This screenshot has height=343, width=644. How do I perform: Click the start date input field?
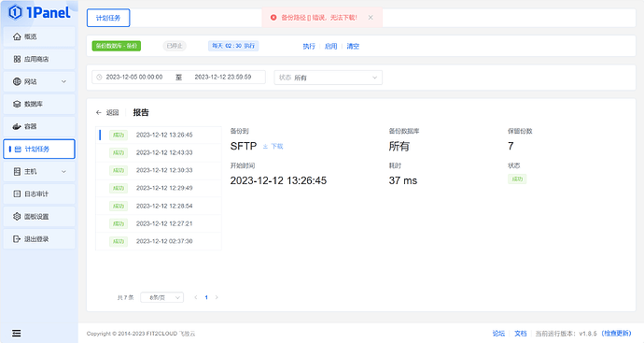[x=134, y=77]
